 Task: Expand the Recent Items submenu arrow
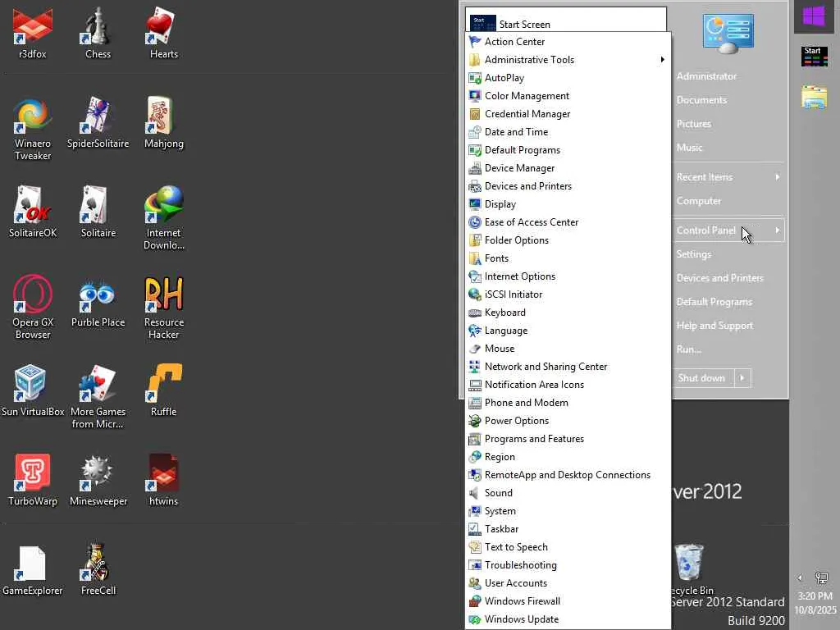(x=778, y=177)
